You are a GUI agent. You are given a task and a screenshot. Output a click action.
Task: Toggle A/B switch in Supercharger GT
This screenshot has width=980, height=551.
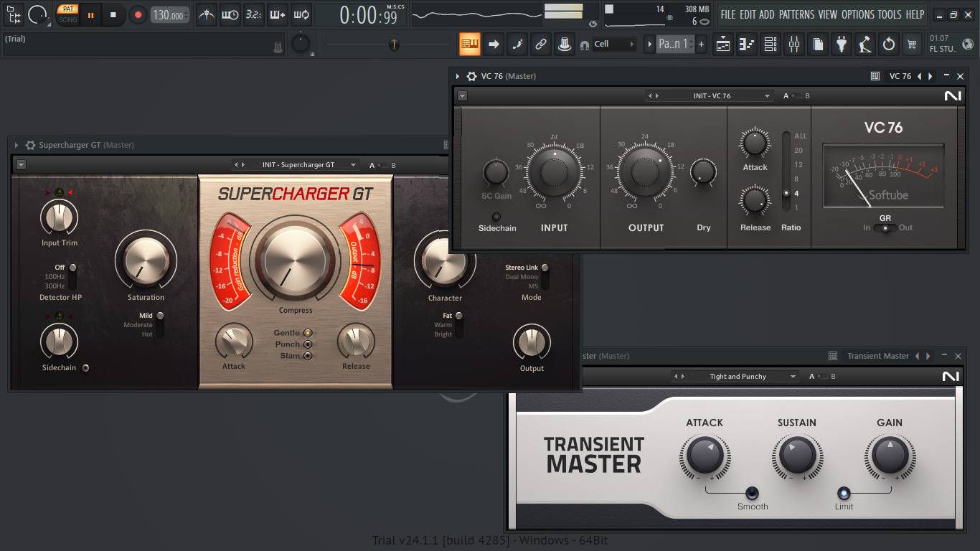(x=382, y=165)
